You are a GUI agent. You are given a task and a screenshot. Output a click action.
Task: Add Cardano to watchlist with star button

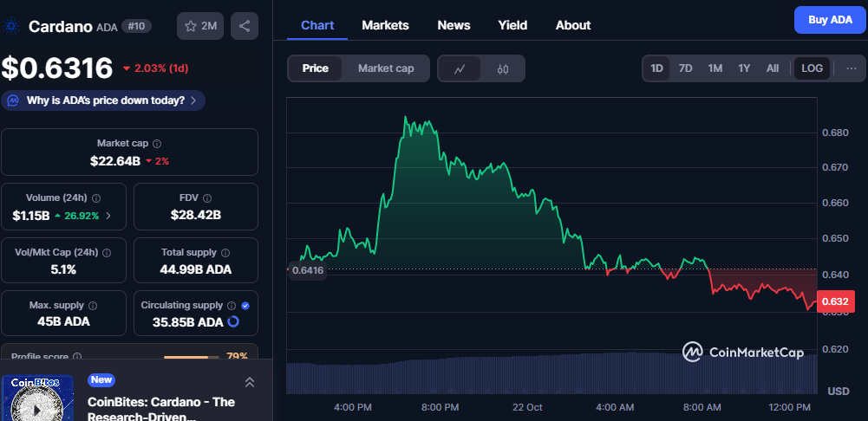(200, 26)
